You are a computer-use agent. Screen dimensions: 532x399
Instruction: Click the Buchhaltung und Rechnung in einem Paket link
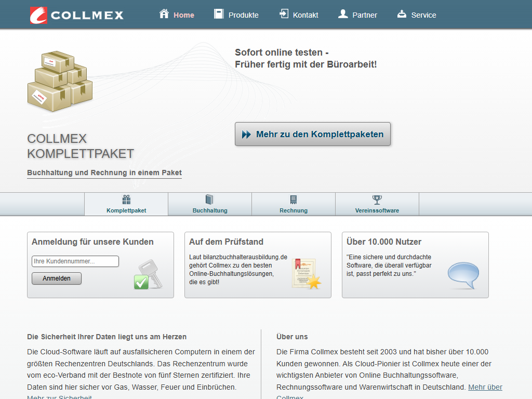[x=104, y=172]
